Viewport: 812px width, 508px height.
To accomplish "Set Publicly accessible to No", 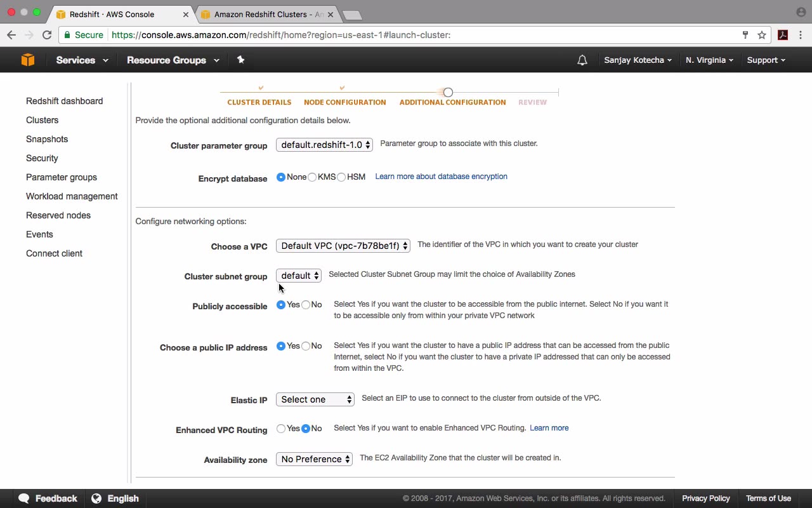I will (x=306, y=305).
